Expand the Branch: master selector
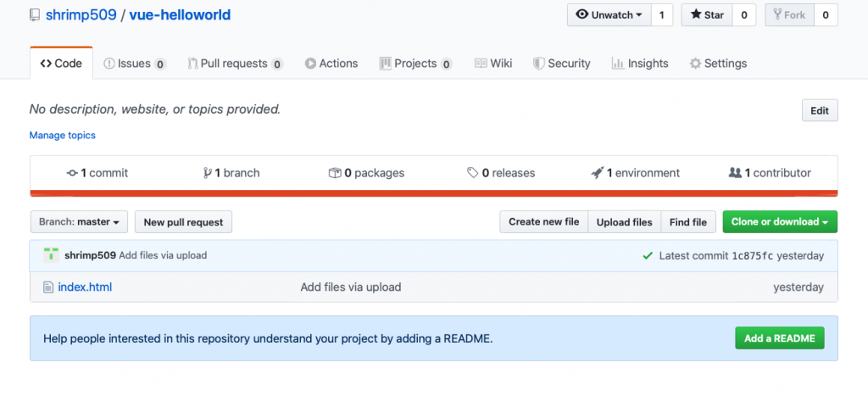The height and width of the screenshot is (396, 868). [x=79, y=222]
